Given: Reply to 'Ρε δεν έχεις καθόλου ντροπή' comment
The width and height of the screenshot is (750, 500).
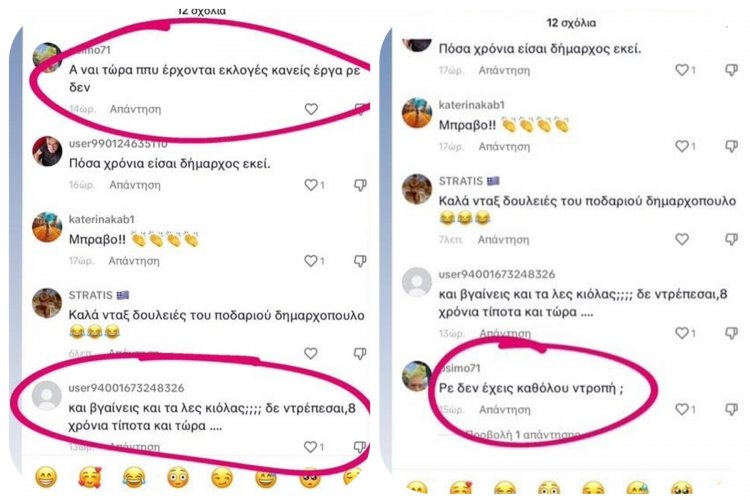Looking at the screenshot, I should (x=505, y=410).
